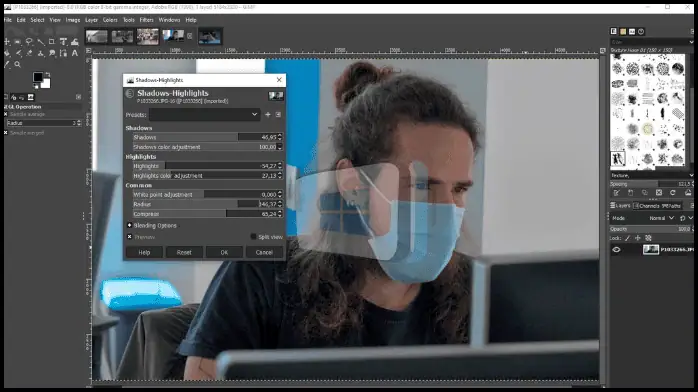The width and height of the screenshot is (698, 392).
Task: Select the Warp Transform tool
Action: coord(75,41)
